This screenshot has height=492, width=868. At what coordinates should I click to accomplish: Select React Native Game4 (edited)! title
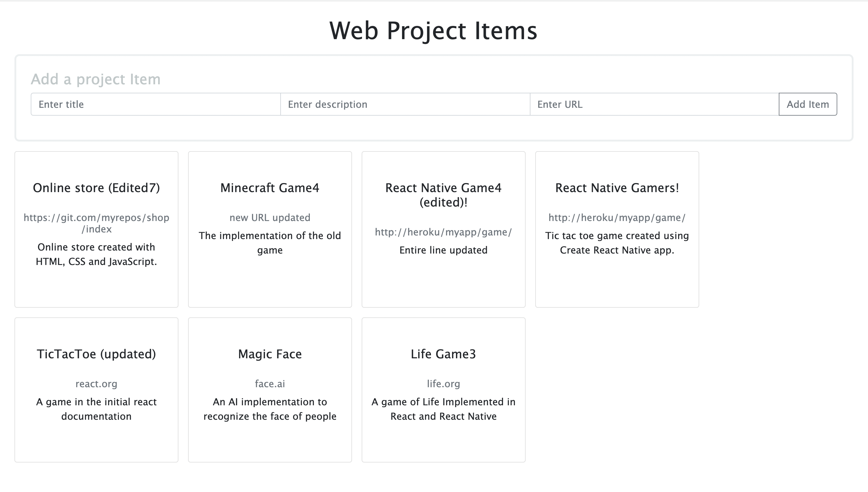[443, 195]
